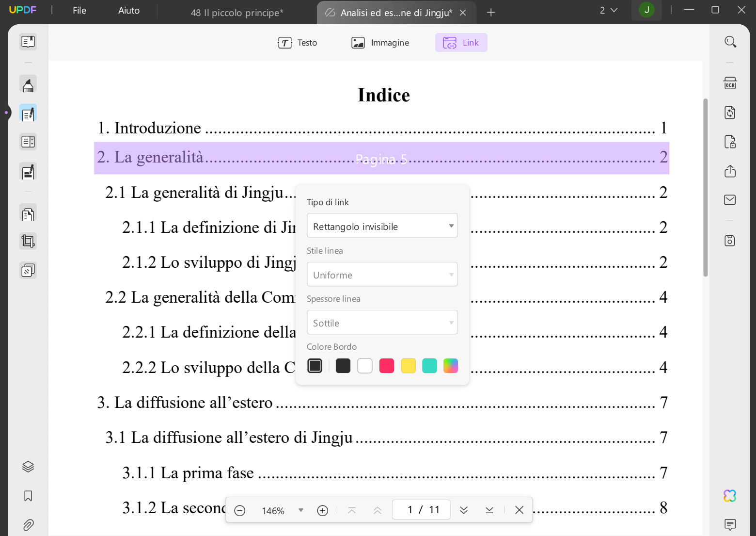This screenshot has width=756, height=536.
Task: Open the Prepare Form tool
Action: (x=28, y=142)
